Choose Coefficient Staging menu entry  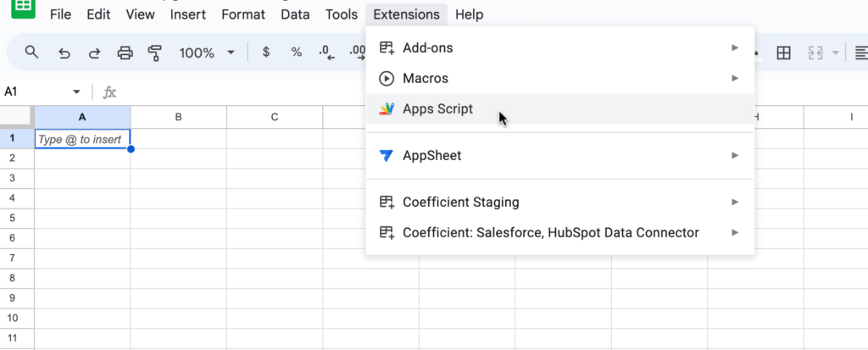click(559, 203)
